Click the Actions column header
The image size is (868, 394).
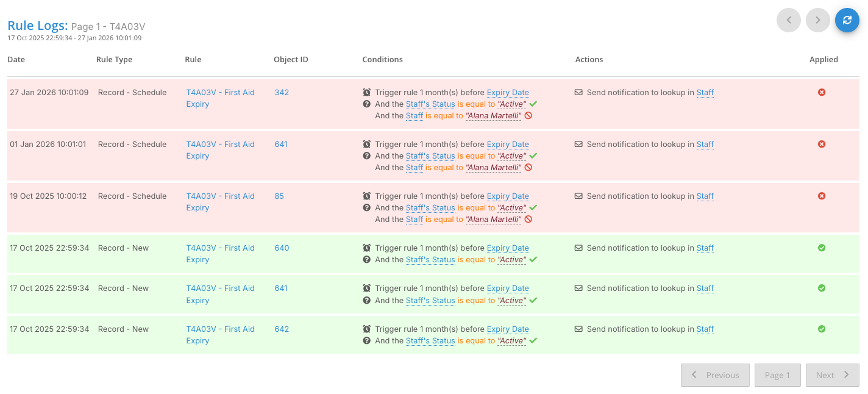click(589, 60)
